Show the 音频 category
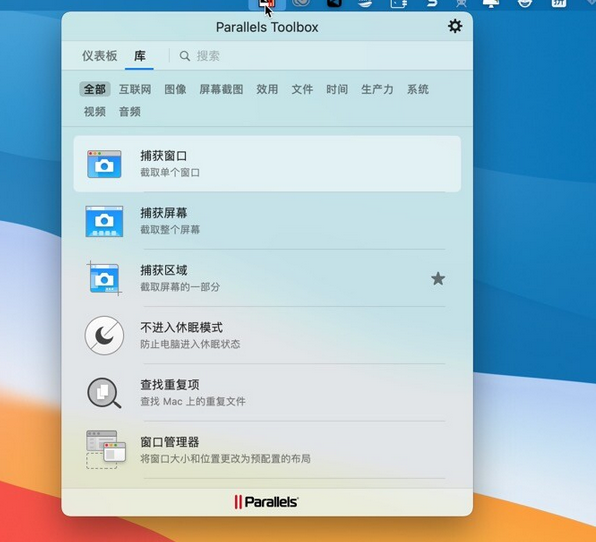The image size is (596, 542). pyautogui.click(x=130, y=112)
